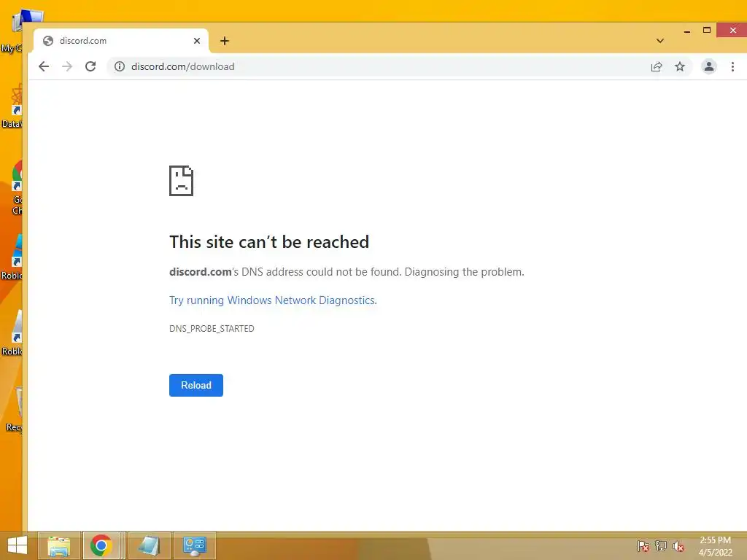The width and height of the screenshot is (747, 560).
Task: Maximize the Chrome window
Action: 707,31
